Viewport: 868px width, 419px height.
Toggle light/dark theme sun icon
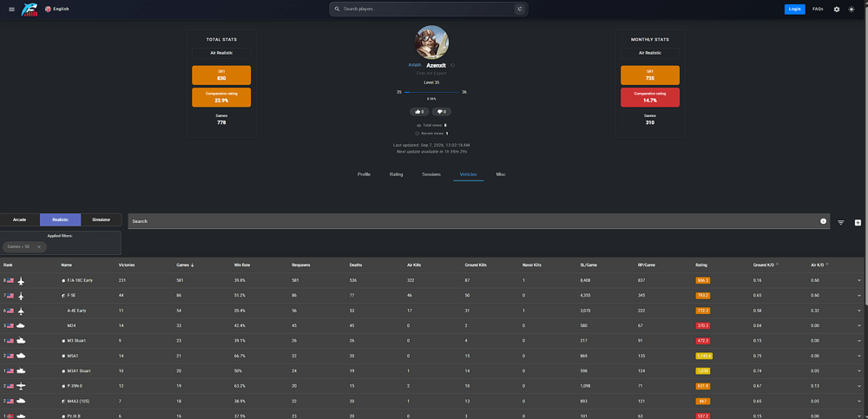[852, 10]
